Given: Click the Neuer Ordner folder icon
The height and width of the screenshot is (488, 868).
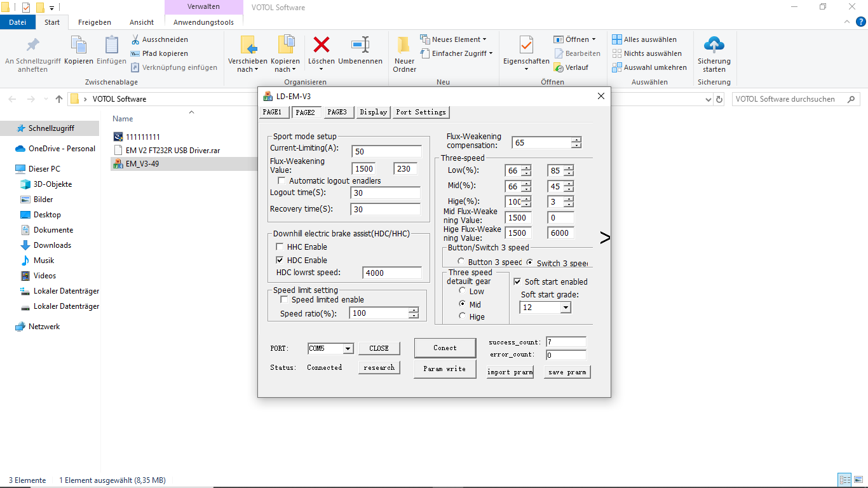Looking at the screenshot, I should pos(404,45).
